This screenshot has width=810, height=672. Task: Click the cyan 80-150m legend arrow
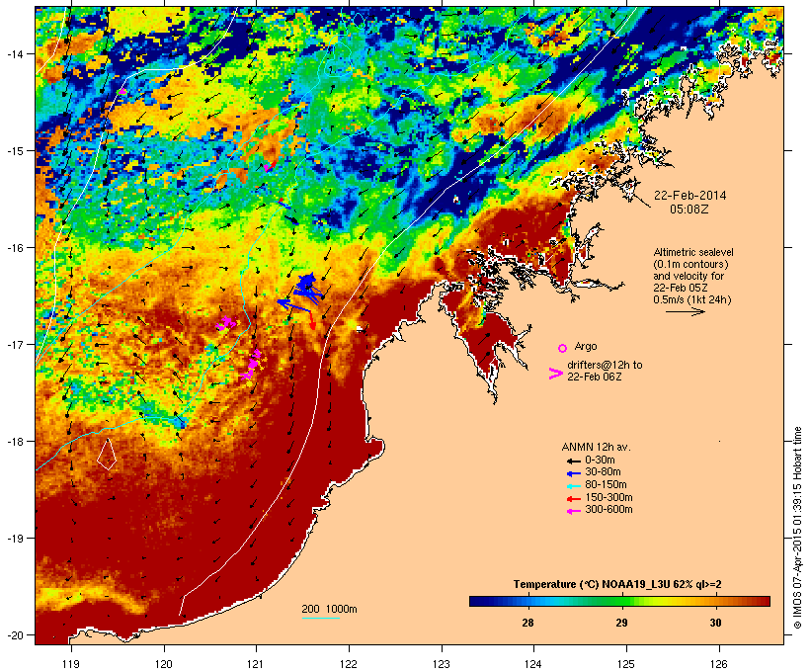coord(573,486)
